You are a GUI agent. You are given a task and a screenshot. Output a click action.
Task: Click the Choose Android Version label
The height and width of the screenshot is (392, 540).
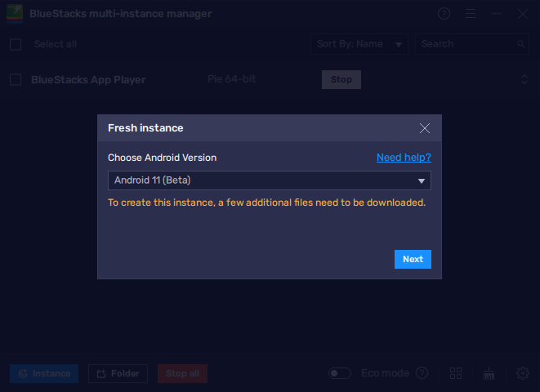click(163, 158)
